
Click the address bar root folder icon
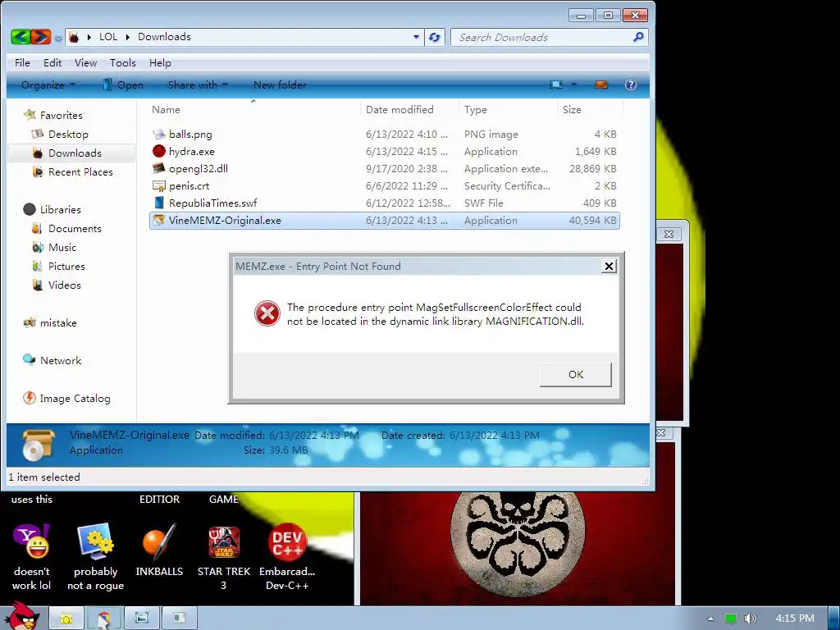[74, 37]
